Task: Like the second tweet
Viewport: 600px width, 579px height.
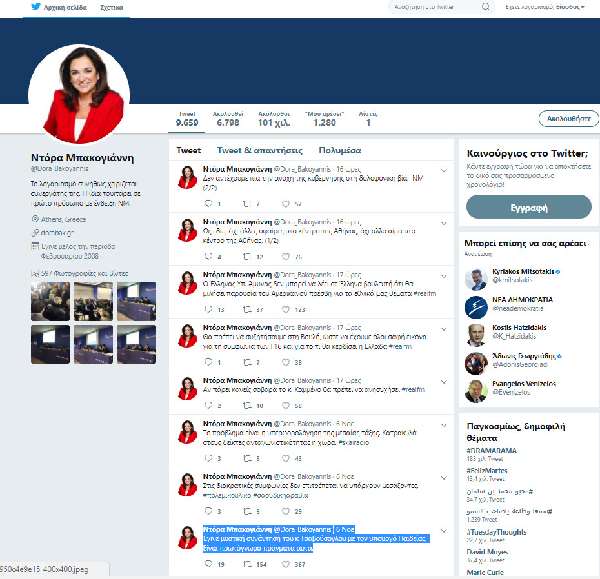Action: point(283,256)
